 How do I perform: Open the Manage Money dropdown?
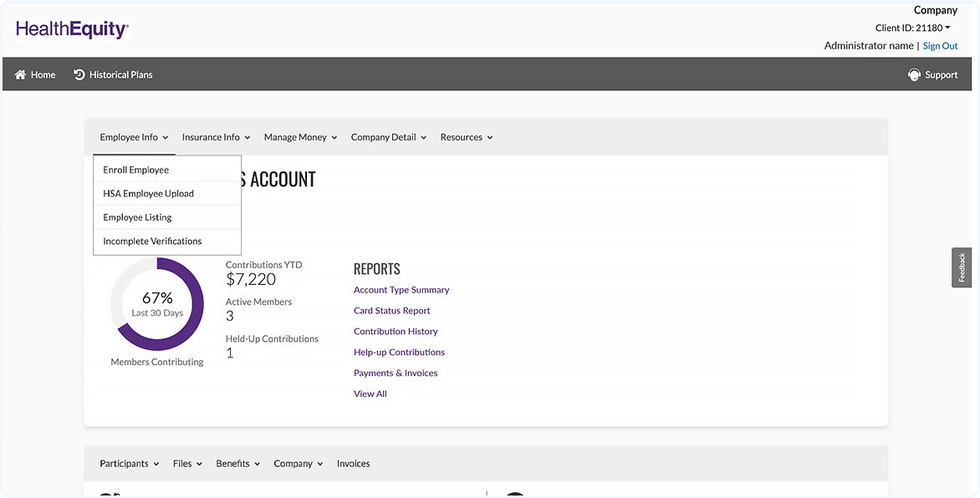coord(300,137)
